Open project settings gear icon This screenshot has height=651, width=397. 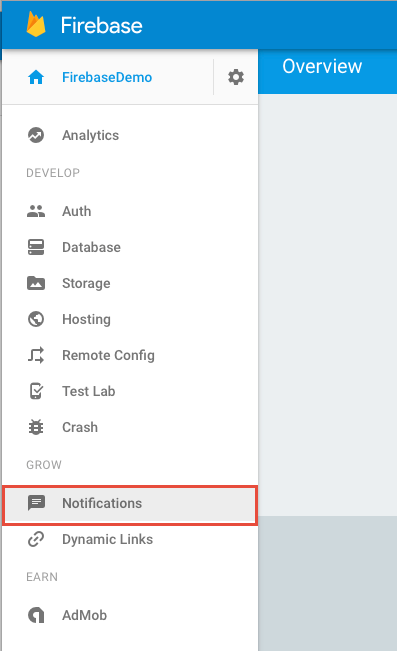click(x=236, y=77)
